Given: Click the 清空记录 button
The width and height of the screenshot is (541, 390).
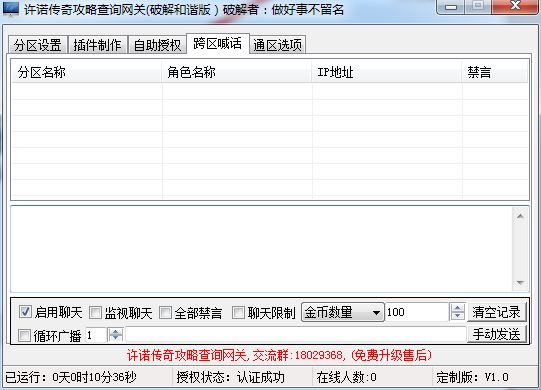Looking at the screenshot, I should (496, 312).
